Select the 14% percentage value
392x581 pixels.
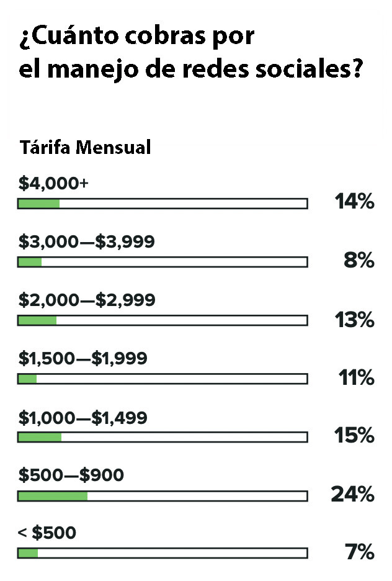pyautogui.click(x=354, y=202)
